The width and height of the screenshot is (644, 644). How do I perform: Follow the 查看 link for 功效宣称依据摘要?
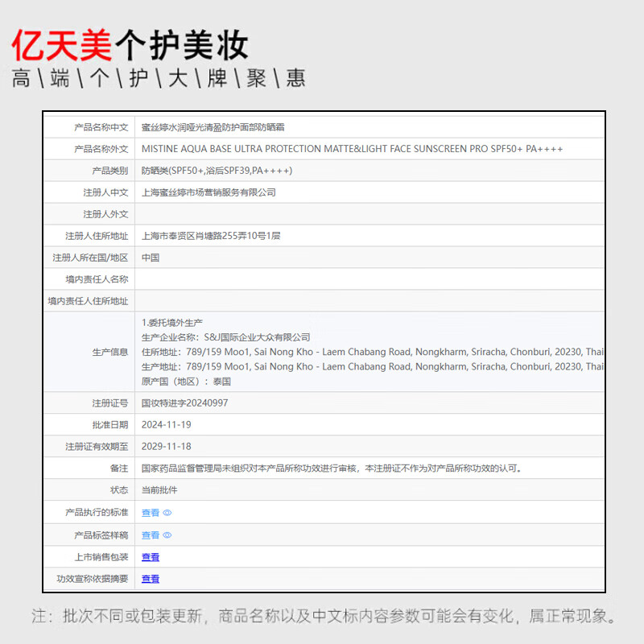click(x=151, y=579)
